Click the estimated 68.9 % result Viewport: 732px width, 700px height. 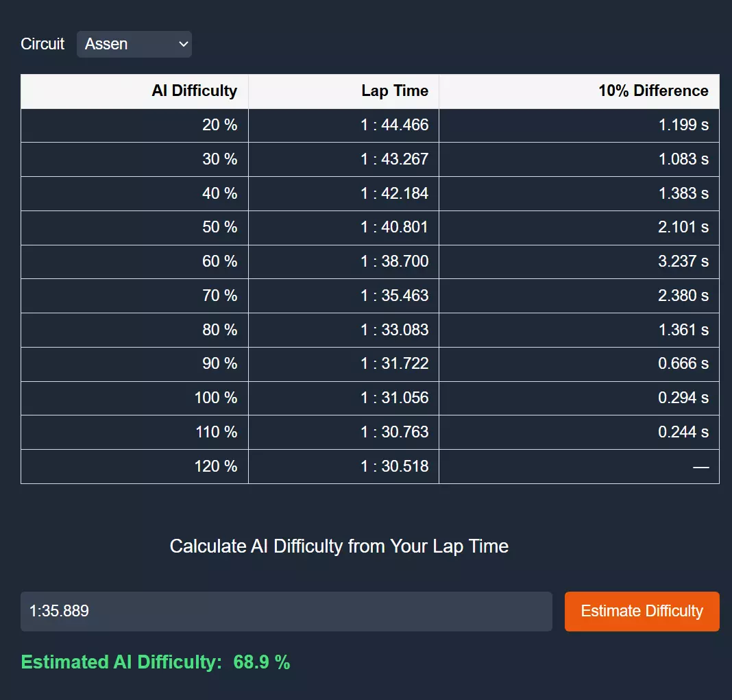click(261, 662)
